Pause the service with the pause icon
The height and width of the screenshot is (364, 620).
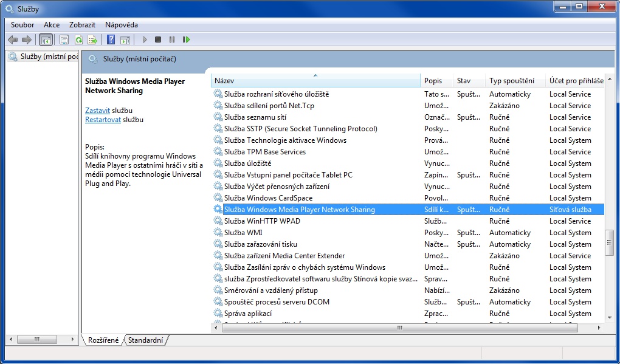(172, 39)
